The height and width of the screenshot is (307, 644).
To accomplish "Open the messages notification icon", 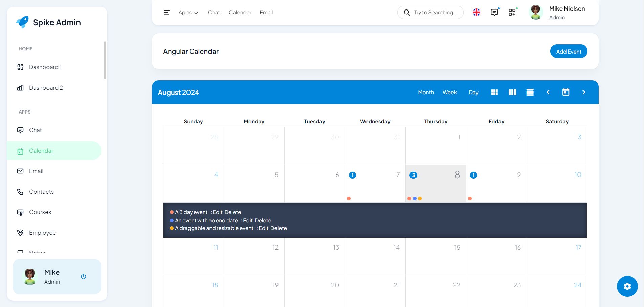I will [494, 13].
